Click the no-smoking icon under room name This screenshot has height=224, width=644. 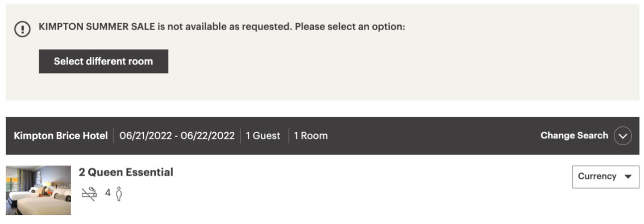(x=89, y=194)
